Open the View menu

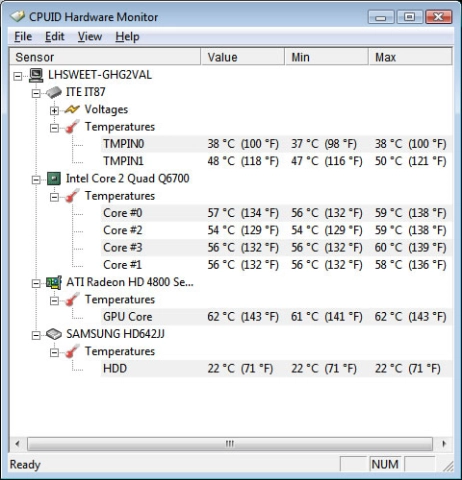pos(90,36)
